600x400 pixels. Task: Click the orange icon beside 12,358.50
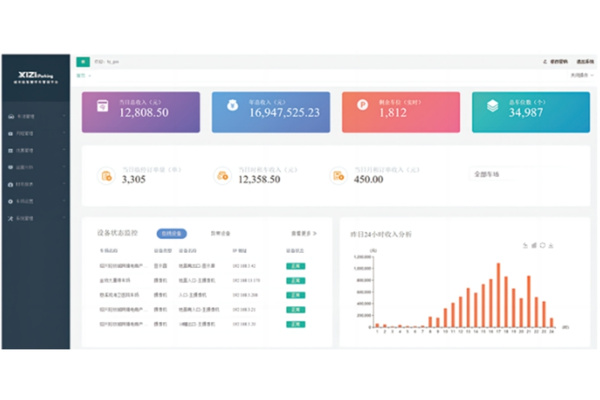[223, 176]
